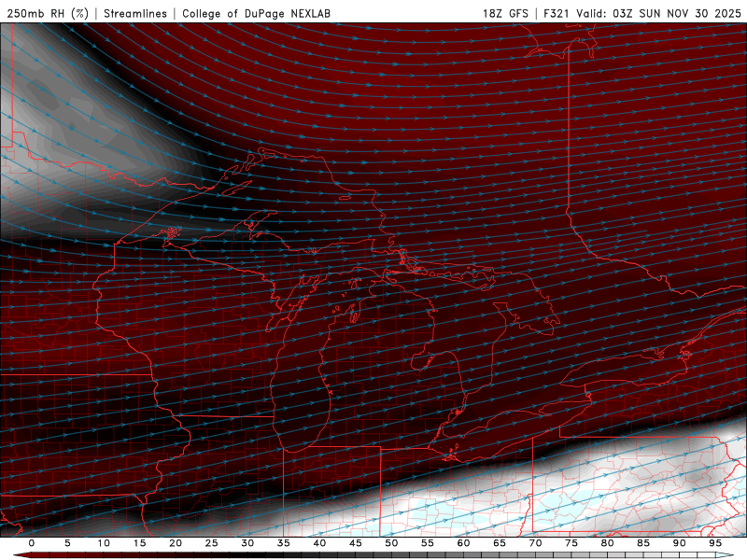Pick the "55" label on the color scale
This screenshot has height=560, width=747.
click(x=427, y=543)
